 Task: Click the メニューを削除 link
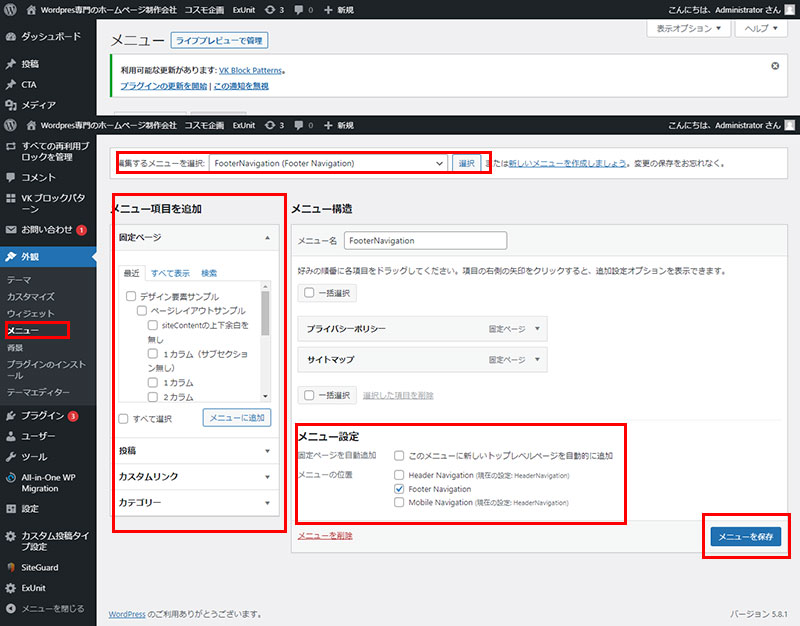325,536
